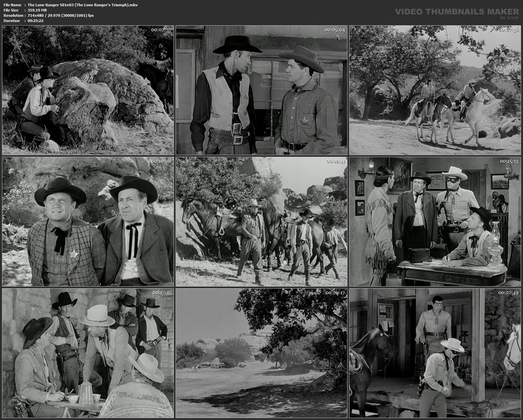The height and width of the screenshot is (420, 523).
Task: Select the File Name label
Action: coord(13,5)
